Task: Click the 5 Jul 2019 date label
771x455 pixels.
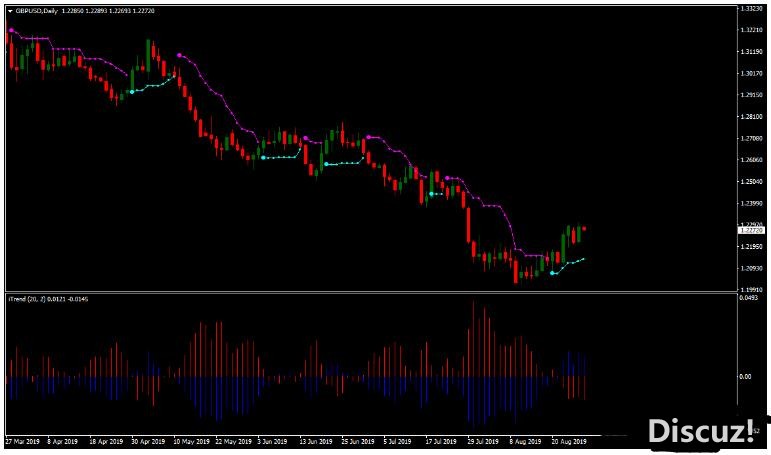Action: pyautogui.click(x=397, y=442)
